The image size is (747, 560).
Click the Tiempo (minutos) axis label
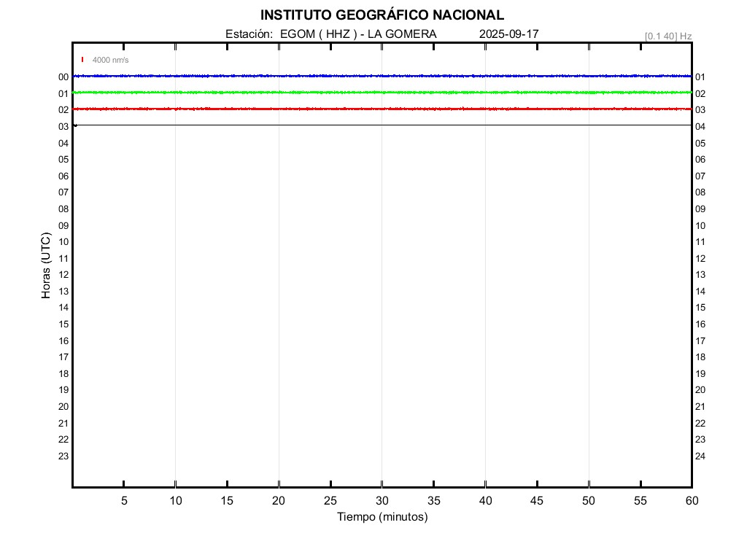click(382, 517)
